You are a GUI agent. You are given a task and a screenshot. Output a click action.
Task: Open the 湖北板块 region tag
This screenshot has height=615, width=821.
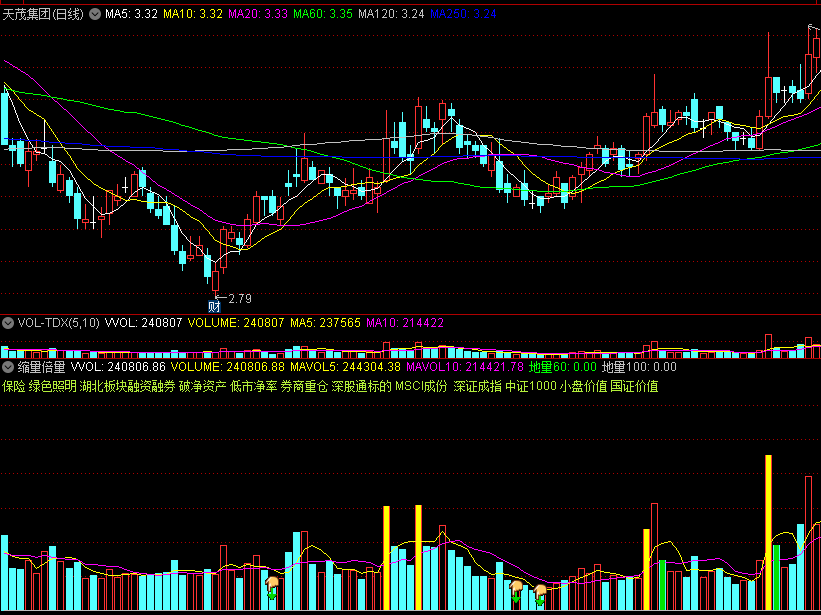tap(103, 387)
